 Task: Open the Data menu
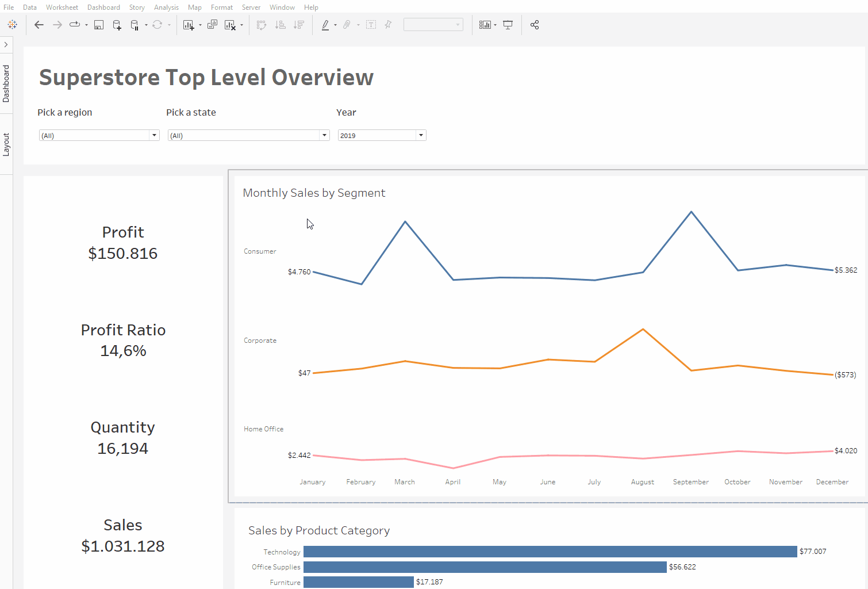(x=30, y=7)
